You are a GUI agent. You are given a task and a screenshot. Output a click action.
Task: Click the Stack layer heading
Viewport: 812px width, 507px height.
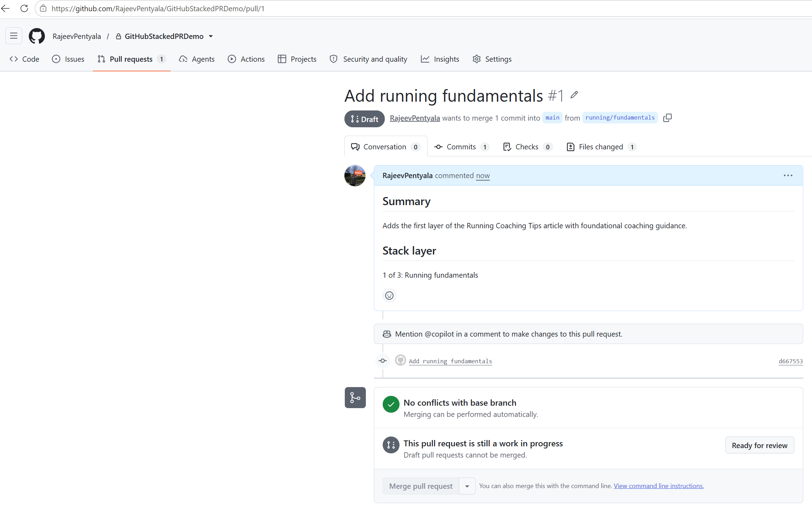[x=409, y=251]
